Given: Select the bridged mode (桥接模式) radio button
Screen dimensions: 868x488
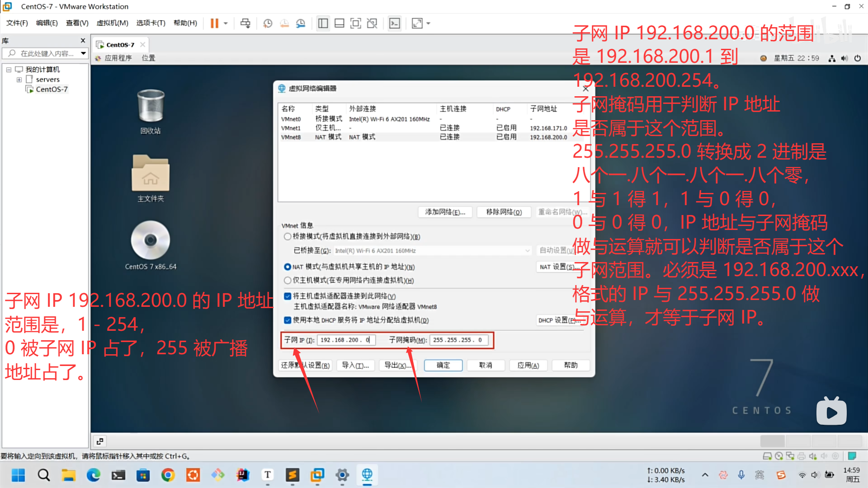Looking at the screenshot, I should tap(288, 237).
